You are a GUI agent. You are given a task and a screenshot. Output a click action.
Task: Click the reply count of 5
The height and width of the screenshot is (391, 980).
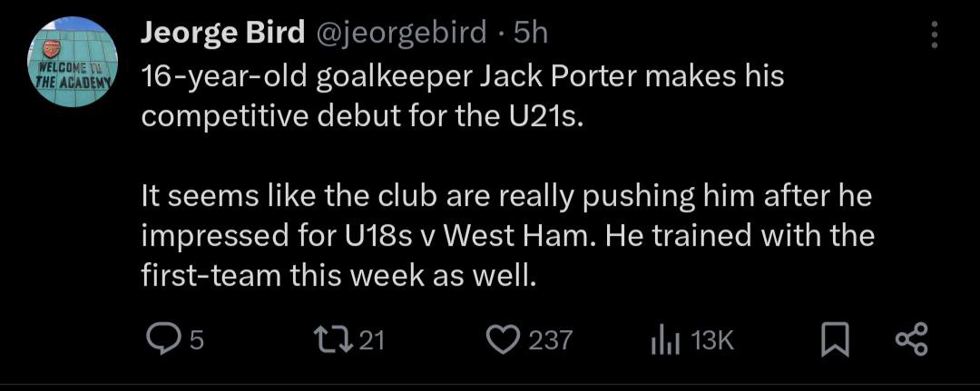(x=197, y=340)
